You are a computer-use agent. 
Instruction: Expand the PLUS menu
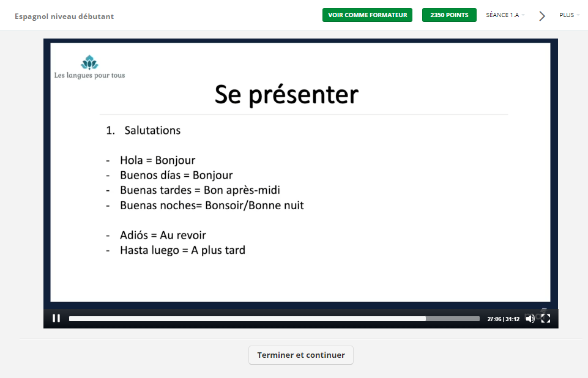click(569, 15)
